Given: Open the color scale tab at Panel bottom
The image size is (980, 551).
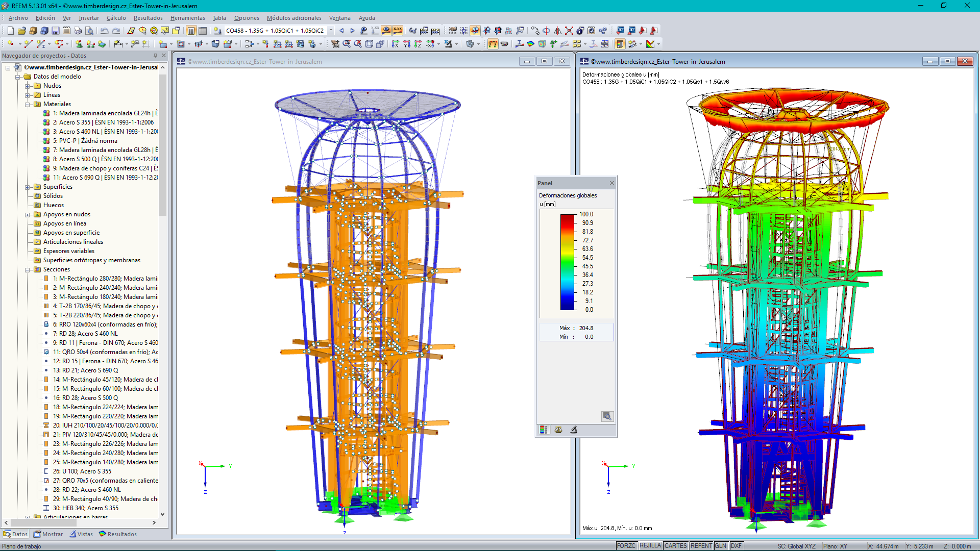Looking at the screenshot, I should [x=543, y=430].
